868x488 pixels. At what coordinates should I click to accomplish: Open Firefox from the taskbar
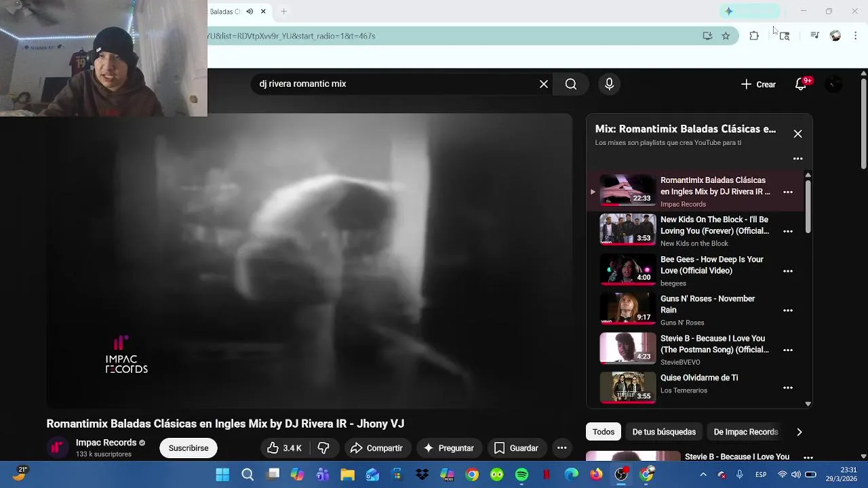[596, 474]
